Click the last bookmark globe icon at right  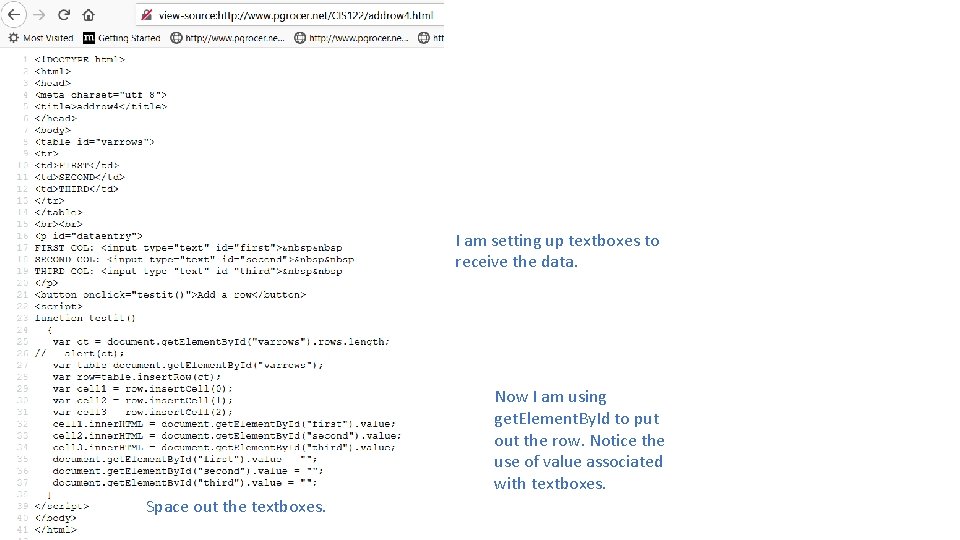pyautogui.click(x=424, y=38)
